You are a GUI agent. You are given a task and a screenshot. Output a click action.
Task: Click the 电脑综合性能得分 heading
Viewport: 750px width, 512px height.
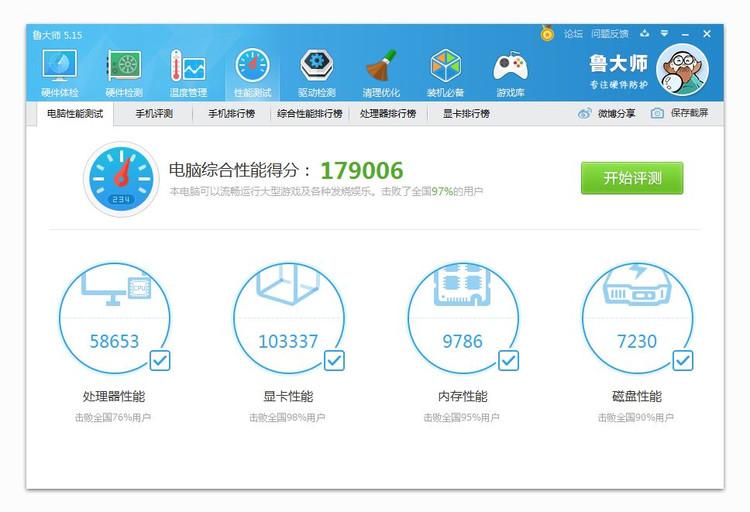pyautogui.click(x=240, y=170)
